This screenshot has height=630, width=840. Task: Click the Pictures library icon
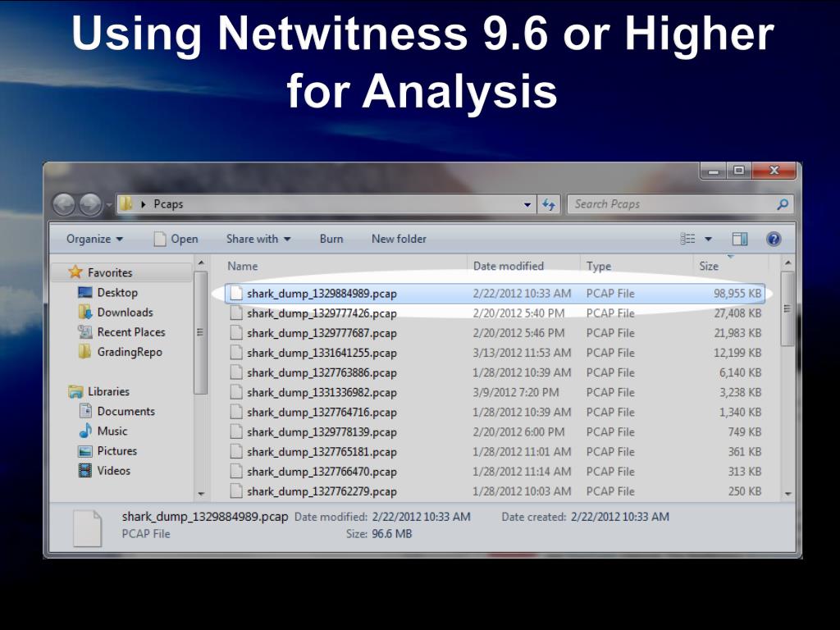84,451
